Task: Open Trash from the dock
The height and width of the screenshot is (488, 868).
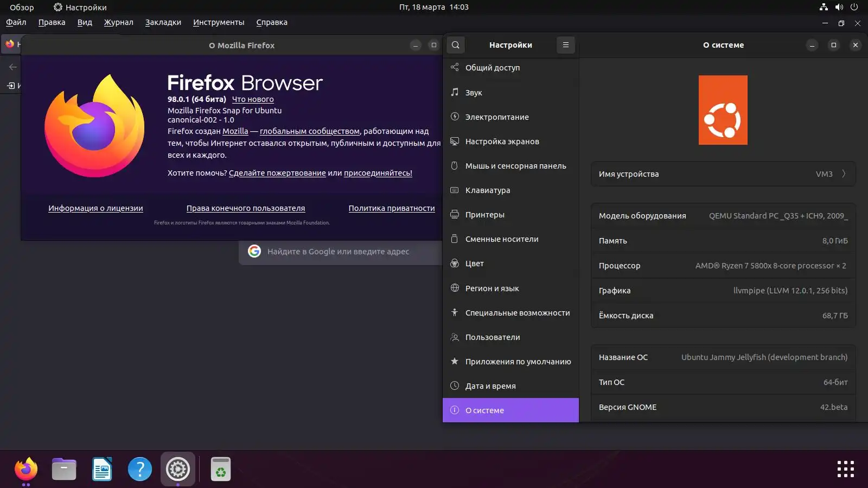Action: coord(221,469)
